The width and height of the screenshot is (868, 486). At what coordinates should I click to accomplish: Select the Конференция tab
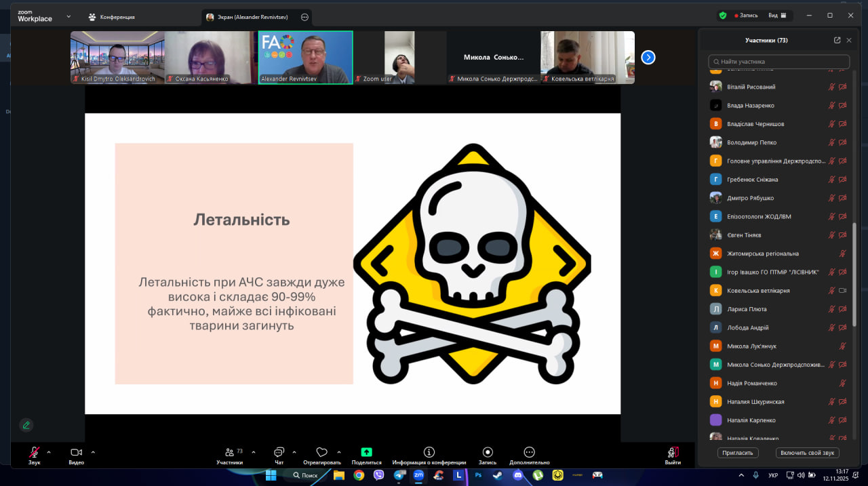click(112, 17)
